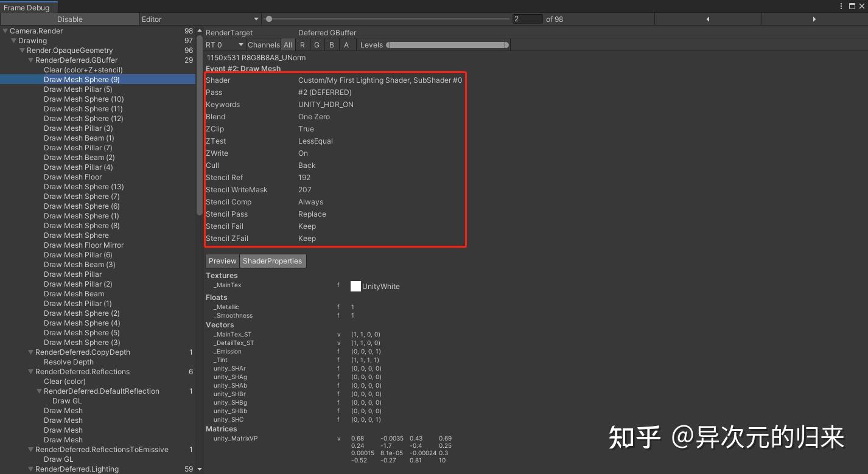Toggle the B channel display
Viewport: 868px width, 474px height.
click(331, 44)
